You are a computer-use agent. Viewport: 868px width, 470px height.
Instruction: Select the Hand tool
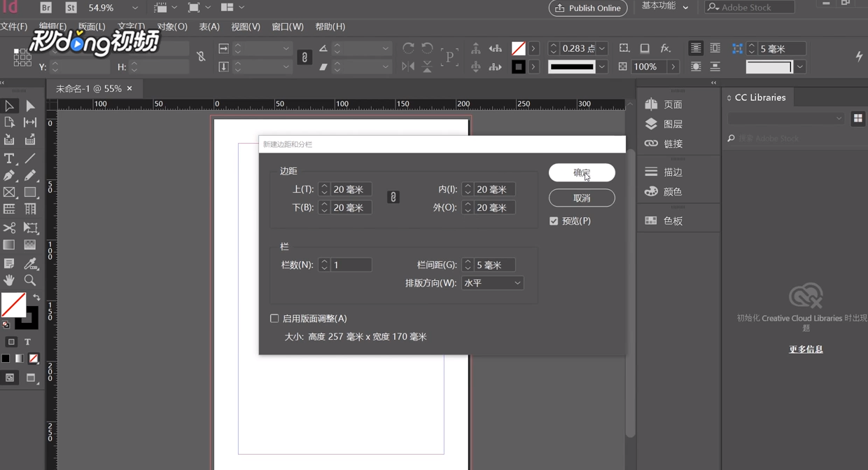(x=10, y=280)
